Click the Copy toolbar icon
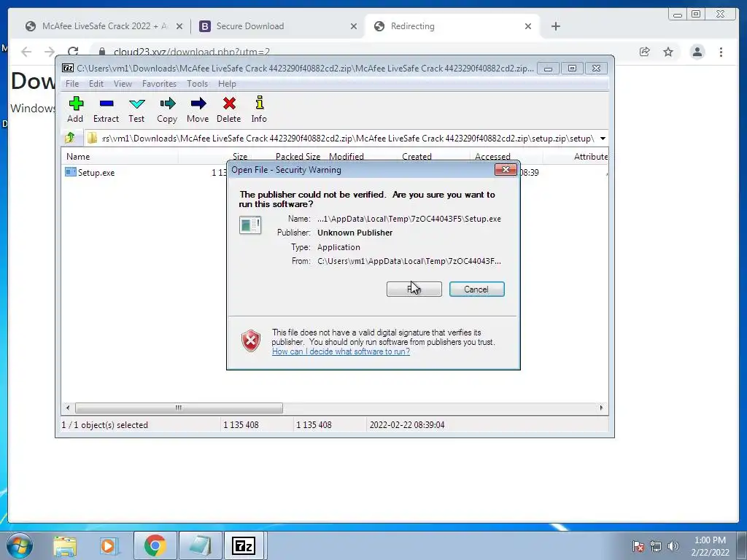The height and width of the screenshot is (560, 747). pos(167,109)
